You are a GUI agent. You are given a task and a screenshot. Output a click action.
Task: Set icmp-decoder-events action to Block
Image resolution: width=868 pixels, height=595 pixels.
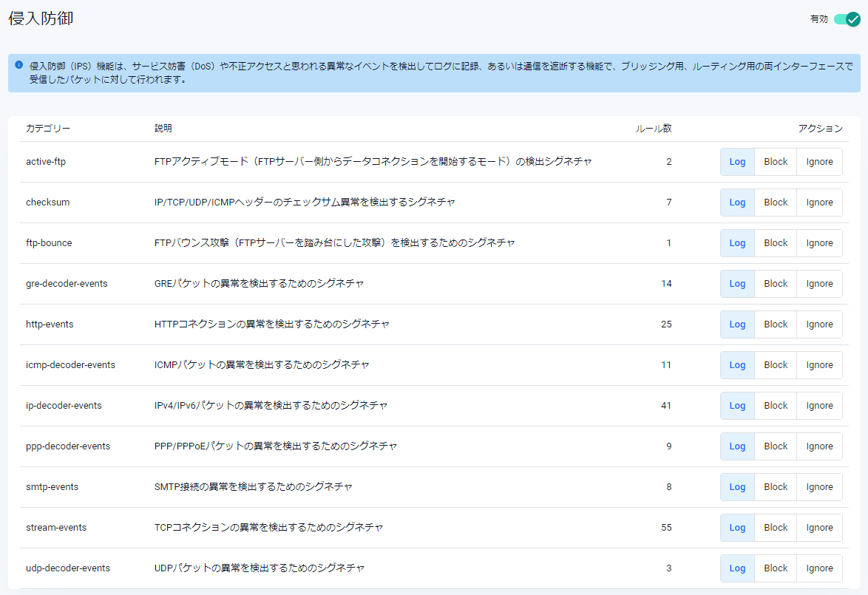pyautogui.click(x=776, y=365)
